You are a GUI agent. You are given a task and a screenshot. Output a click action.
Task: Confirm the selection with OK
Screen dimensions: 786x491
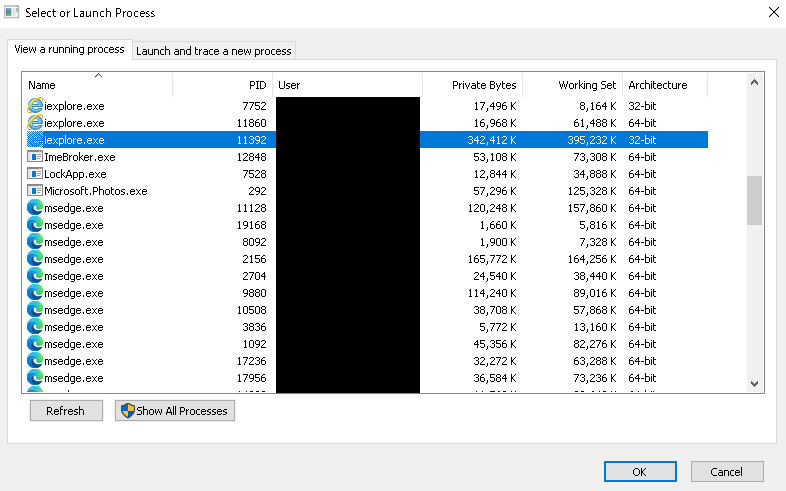click(x=640, y=471)
